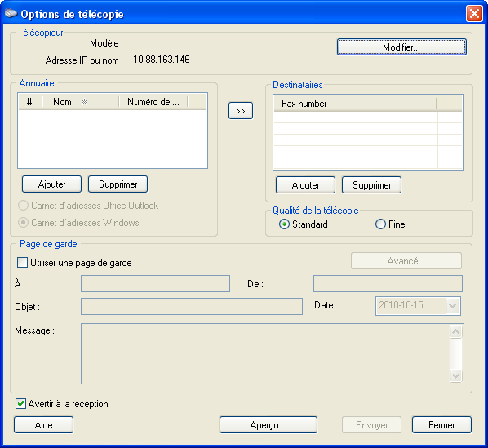Screen dimensions: 488x448
Task: Click the Fermer button
Action: pyautogui.click(x=441, y=425)
